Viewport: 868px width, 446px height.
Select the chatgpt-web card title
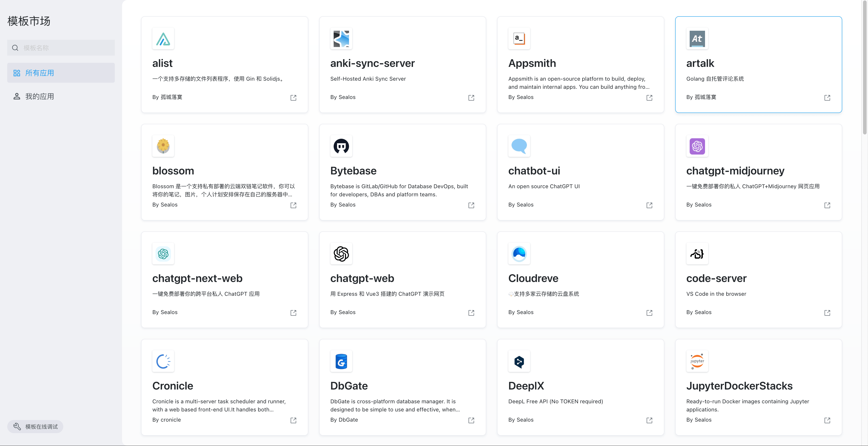362,278
